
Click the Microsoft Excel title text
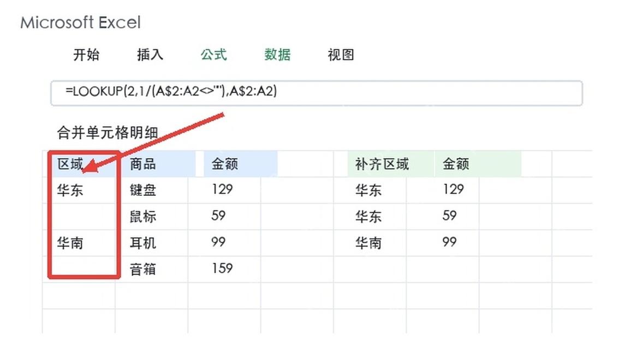point(80,22)
